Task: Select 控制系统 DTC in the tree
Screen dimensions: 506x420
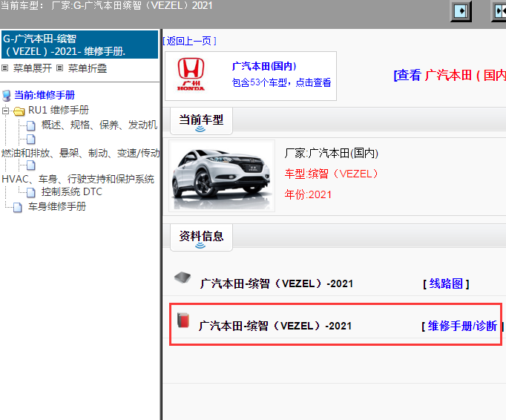Action: pos(72,191)
